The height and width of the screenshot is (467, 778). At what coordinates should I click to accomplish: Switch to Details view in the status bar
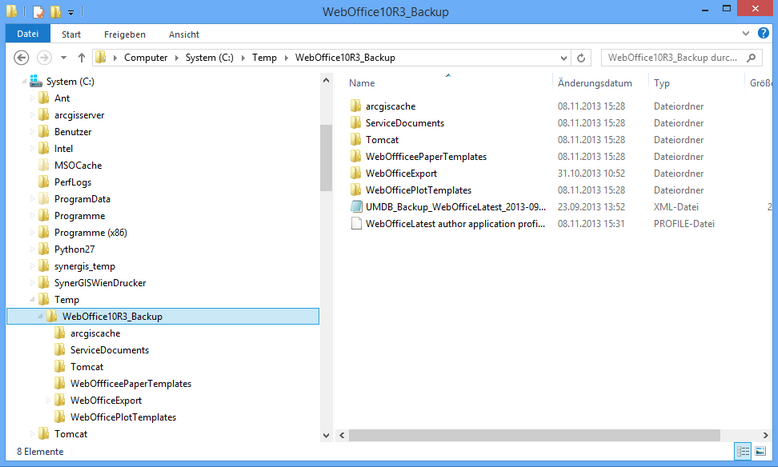742,452
